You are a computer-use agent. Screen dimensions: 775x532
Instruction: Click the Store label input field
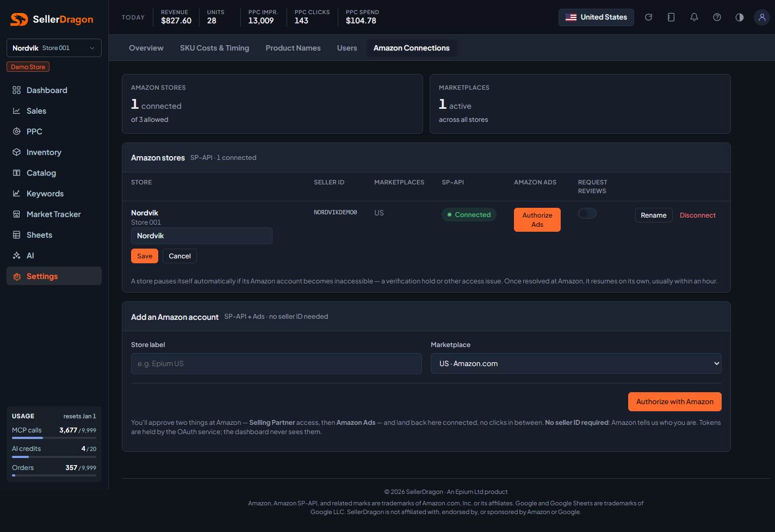pyautogui.click(x=276, y=363)
